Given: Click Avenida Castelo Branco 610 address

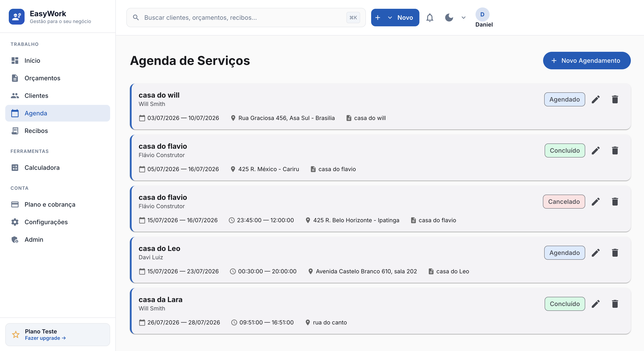Looking at the screenshot, I should (x=366, y=272).
